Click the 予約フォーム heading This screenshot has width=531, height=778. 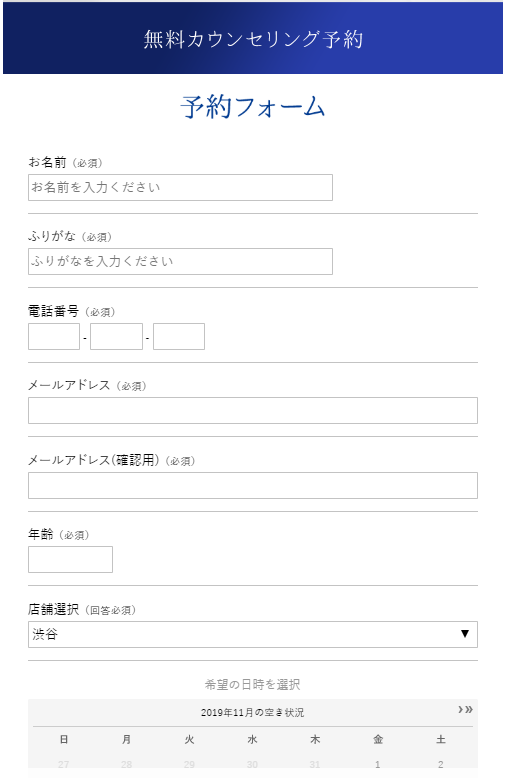click(x=253, y=107)
